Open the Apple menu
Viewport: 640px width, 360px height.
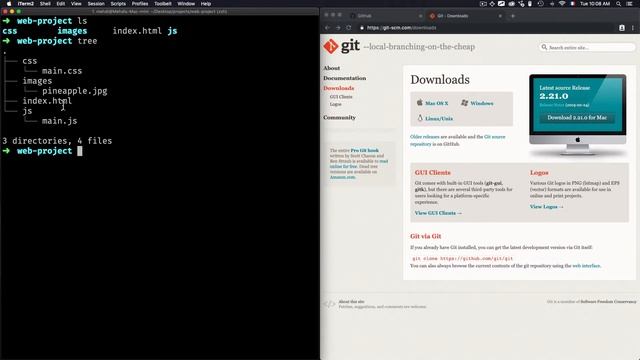[9, 4]
